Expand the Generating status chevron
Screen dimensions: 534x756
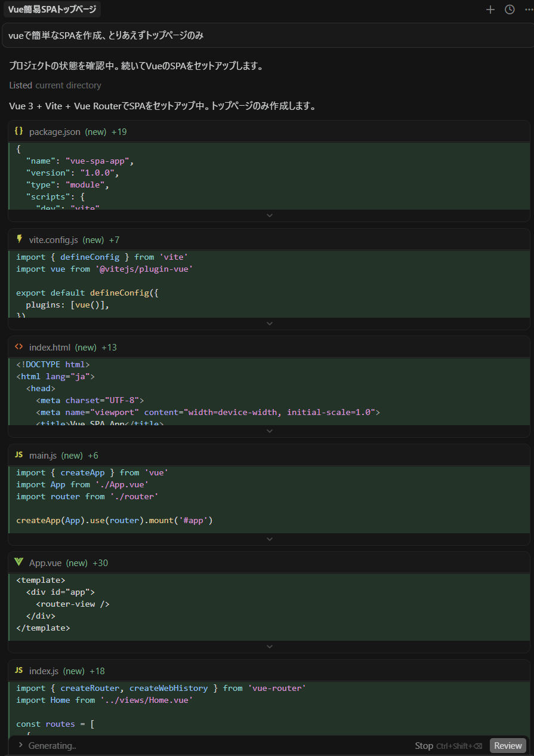tap(20, 745)
